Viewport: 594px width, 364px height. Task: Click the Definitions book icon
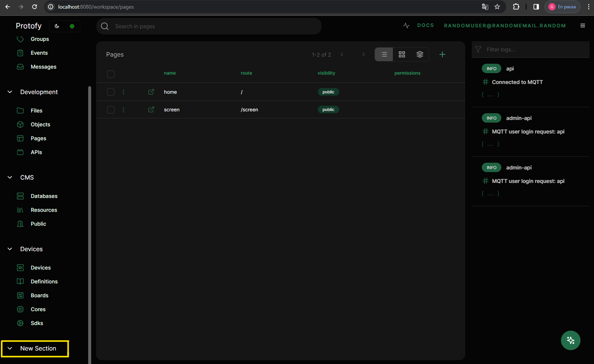point(20,282)
